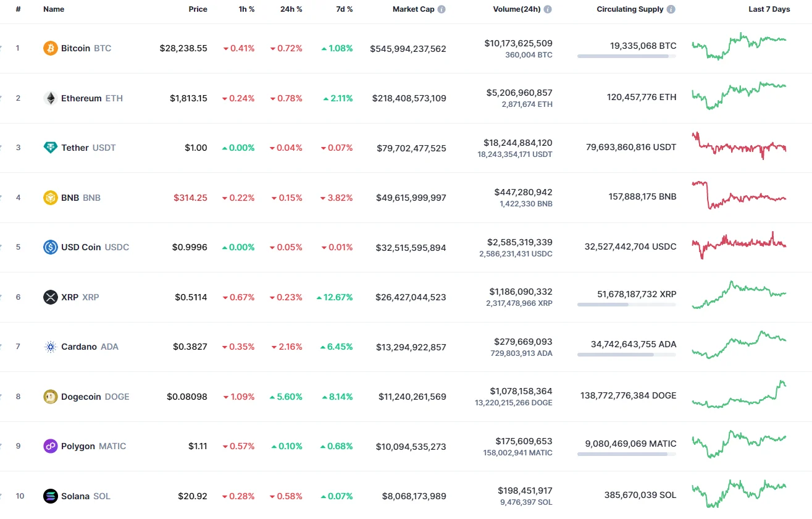812x519 pixels.
Task: Open the Market Cap info tooltip
Action: [x=443, y=9]
